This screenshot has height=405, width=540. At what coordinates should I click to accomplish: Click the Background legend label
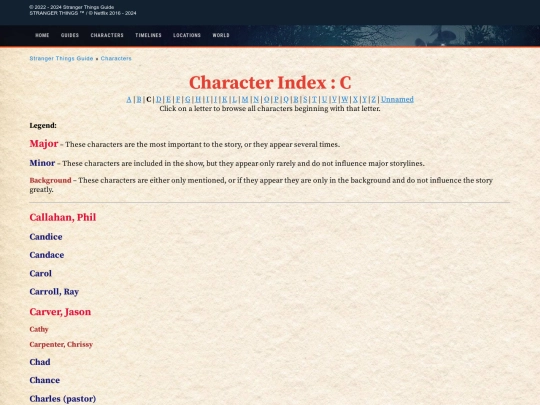coord(50,180)
